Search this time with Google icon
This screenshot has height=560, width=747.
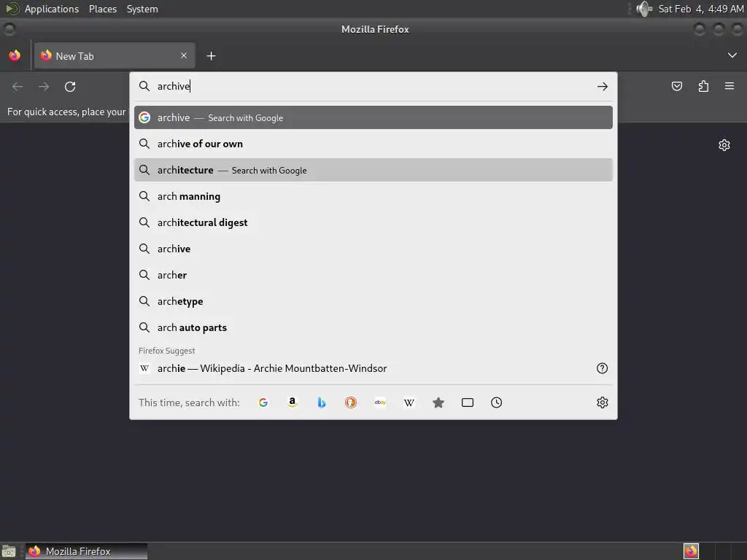click(x=263, y=402)
